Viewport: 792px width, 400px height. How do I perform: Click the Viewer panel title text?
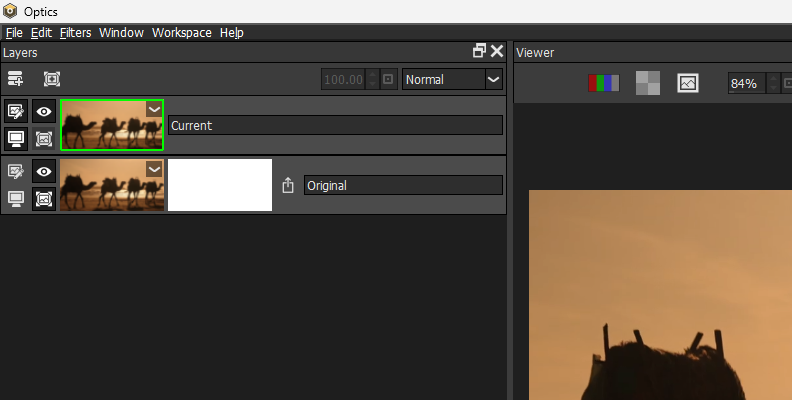click(535, 53)
